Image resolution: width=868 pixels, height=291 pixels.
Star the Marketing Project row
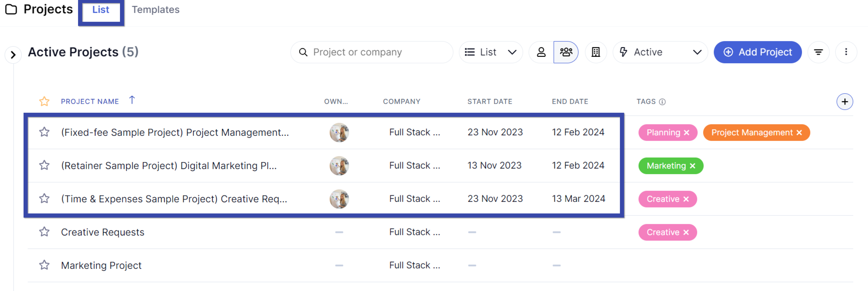coord(44,265)
